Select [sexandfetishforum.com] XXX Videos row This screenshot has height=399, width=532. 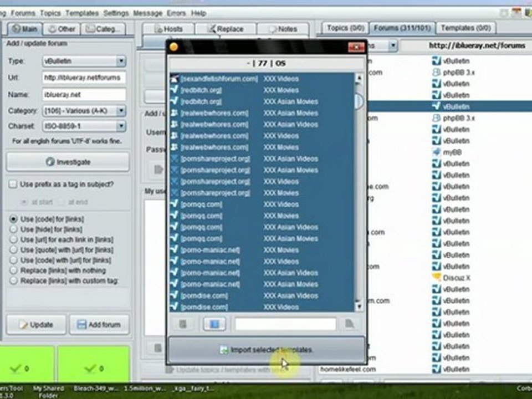click(x=262, y=79)
